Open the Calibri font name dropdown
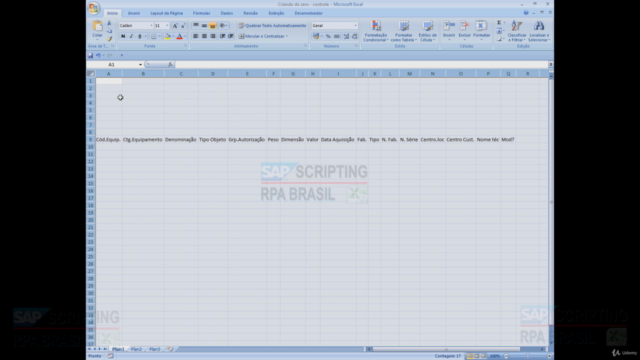This screenshot has height=360, width=640. click(151, 26)
